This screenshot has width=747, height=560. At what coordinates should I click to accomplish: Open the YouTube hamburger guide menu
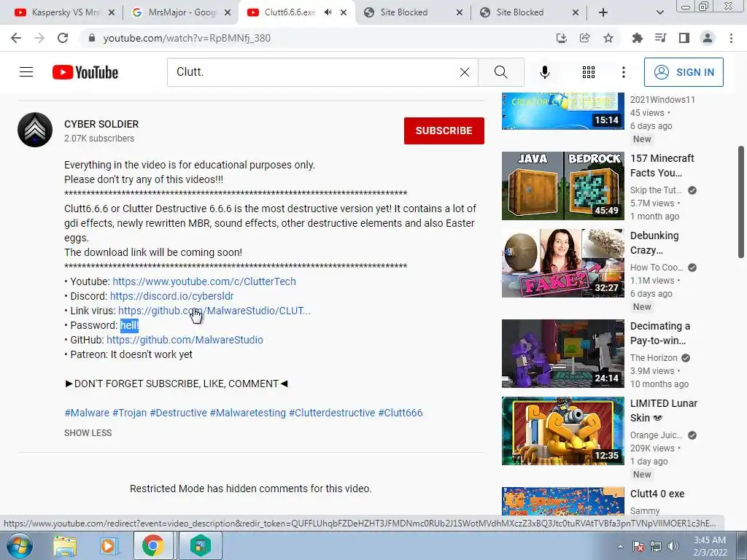[26, 72]
